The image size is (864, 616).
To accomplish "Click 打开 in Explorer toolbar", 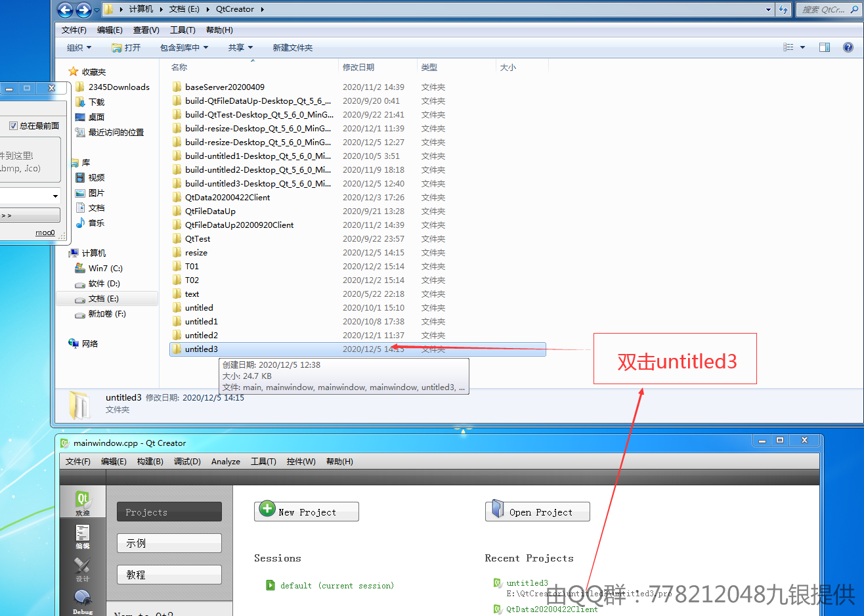I will (x=126, y=47).
